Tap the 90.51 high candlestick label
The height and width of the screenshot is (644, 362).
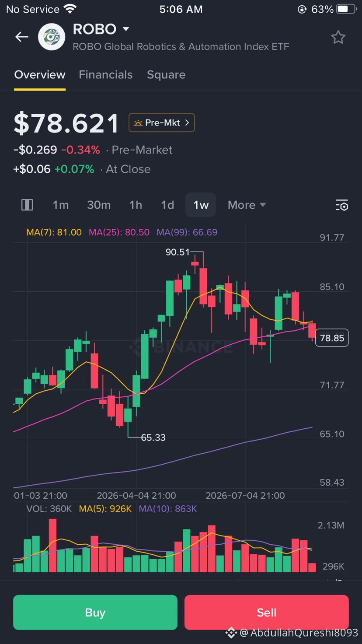tap(178, 252)
